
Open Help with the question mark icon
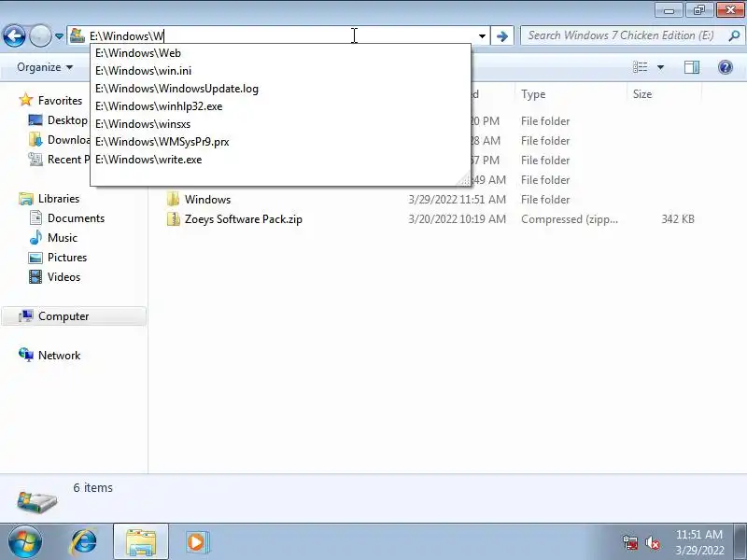726,67
